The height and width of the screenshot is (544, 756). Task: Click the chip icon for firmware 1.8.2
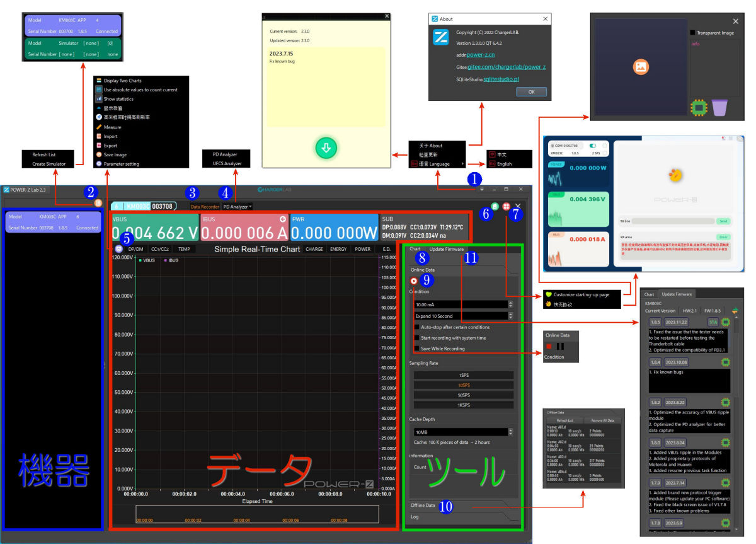[725, 402]
